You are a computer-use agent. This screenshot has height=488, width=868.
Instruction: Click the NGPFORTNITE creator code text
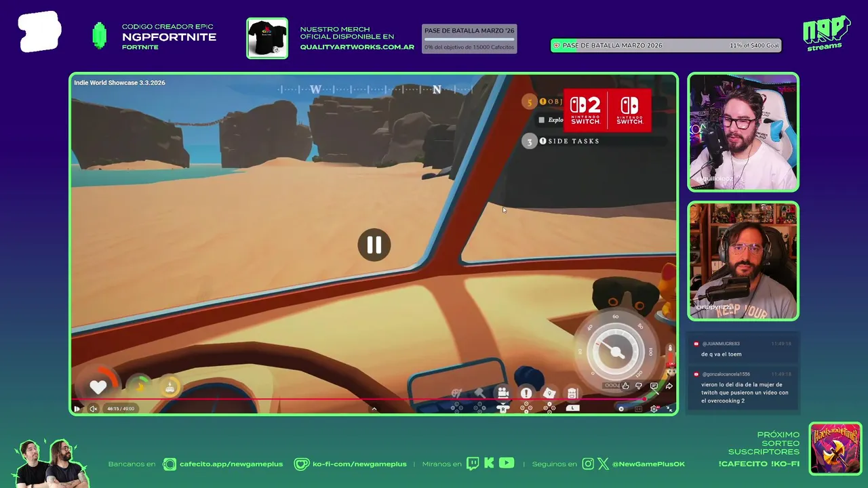point(169,37)
